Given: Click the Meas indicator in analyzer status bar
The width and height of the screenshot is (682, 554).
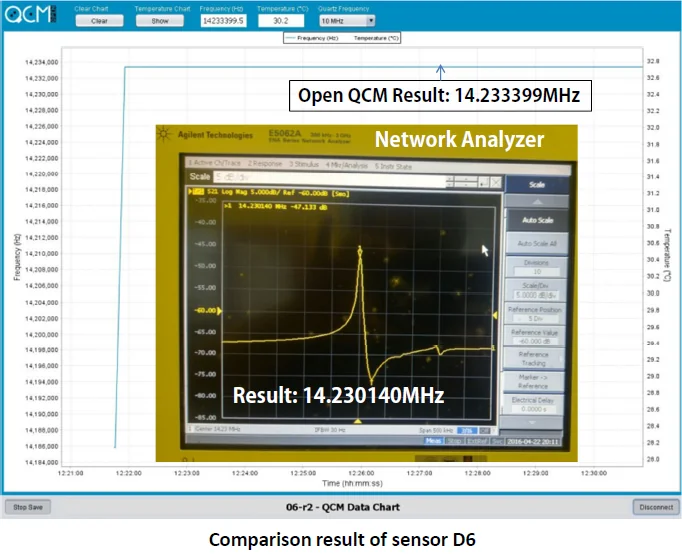Looking at the screenshot, I should coord(433,441).
